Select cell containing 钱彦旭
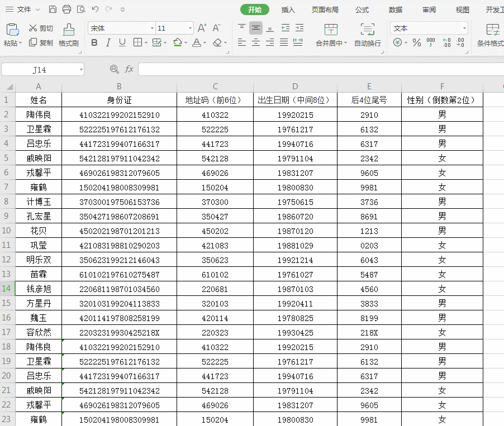The width and height of the screenshot is (504, 426). coord(39,289)
